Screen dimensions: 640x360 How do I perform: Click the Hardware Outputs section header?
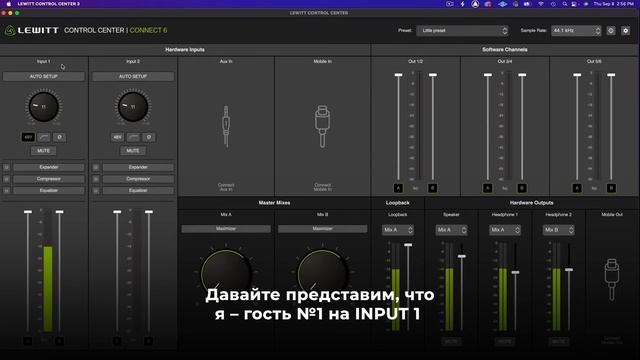(x=531, y=203)
